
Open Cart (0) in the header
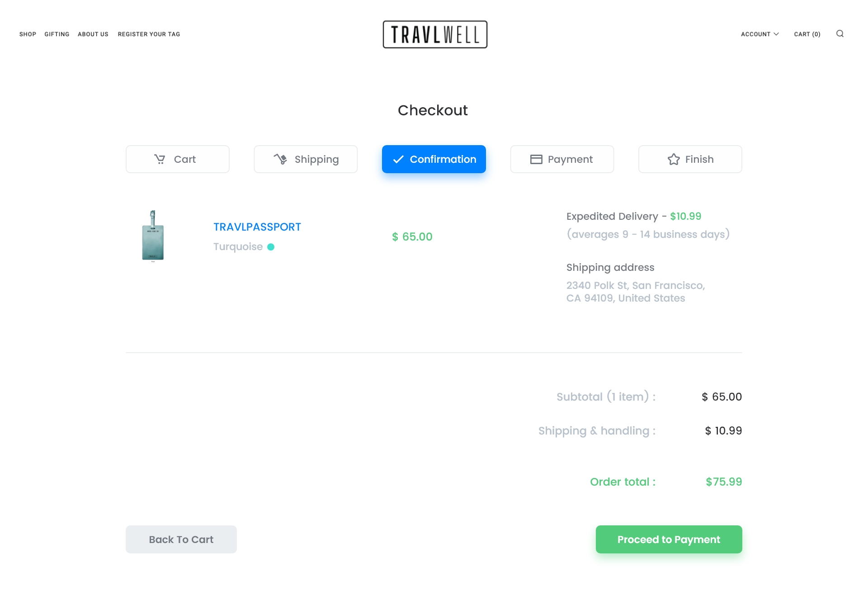coord(807,34)
